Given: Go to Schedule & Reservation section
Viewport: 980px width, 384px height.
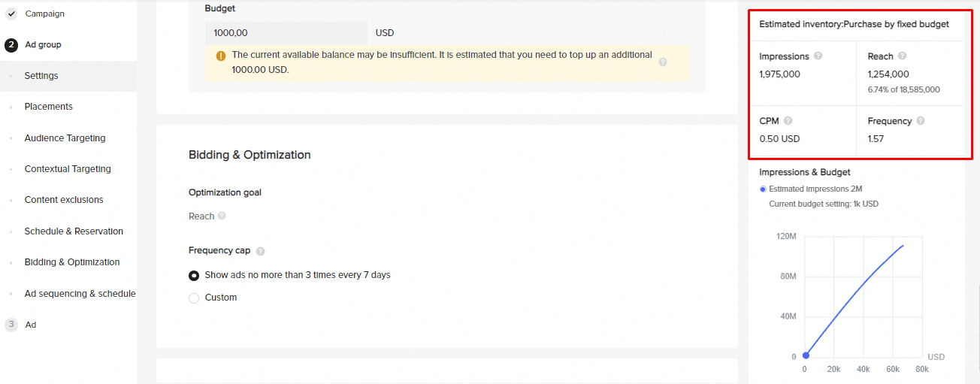Looking at the screenshot, I should (x=74, y=231).
